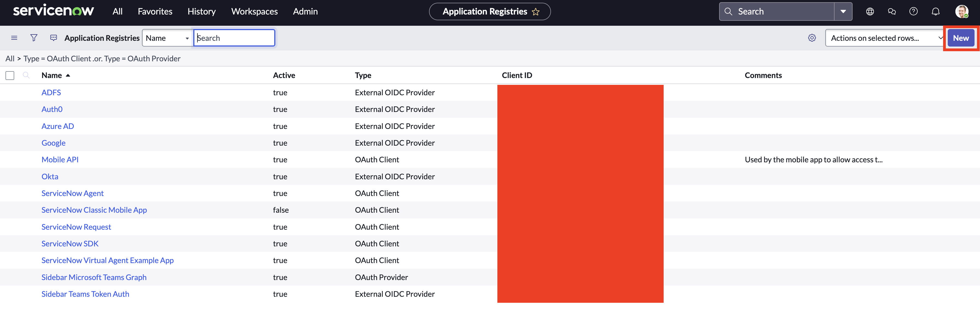This screenshot has width=980, height=317.
Task: Open the help icon
Action: (x=914, y=11)
